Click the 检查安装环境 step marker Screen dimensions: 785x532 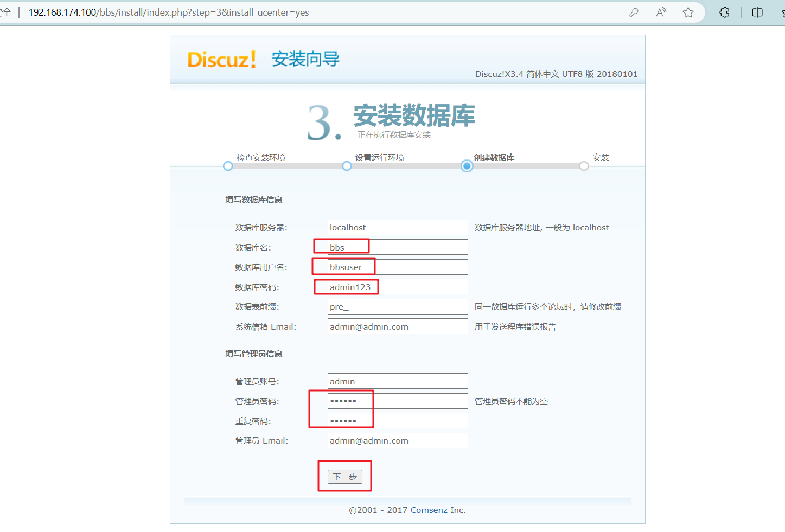click(x=228, y=166)
